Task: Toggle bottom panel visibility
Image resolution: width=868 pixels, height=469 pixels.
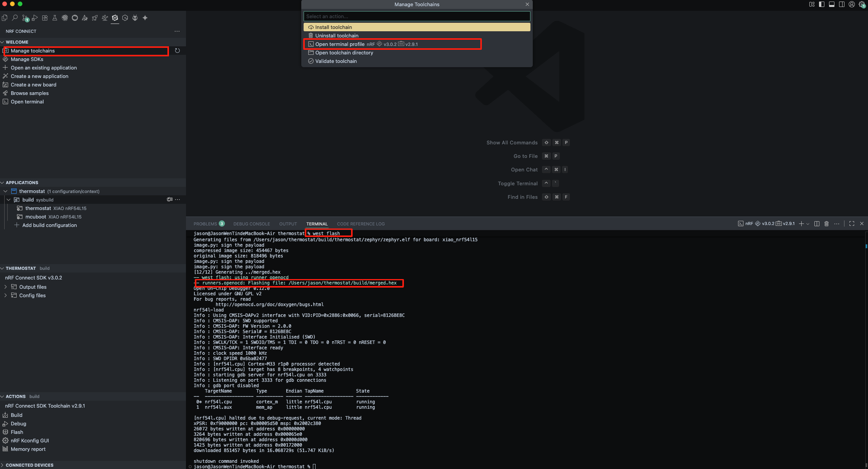Action: click(832, 4)
